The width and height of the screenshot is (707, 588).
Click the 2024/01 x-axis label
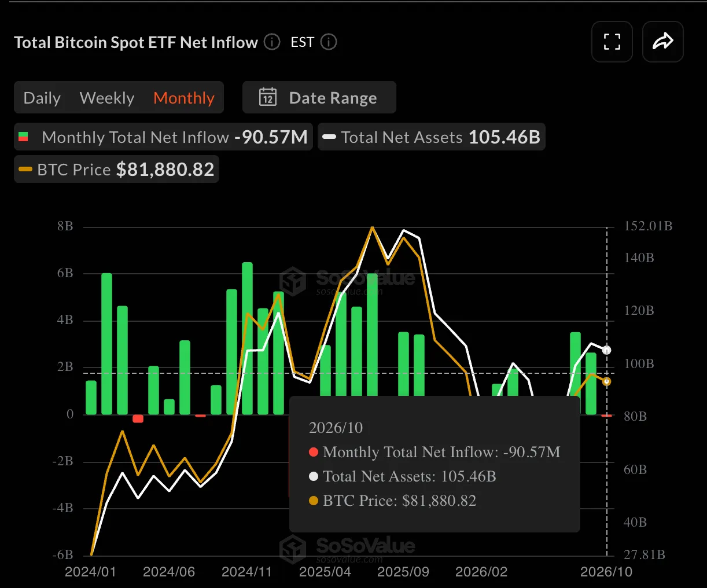coord(90,572)
